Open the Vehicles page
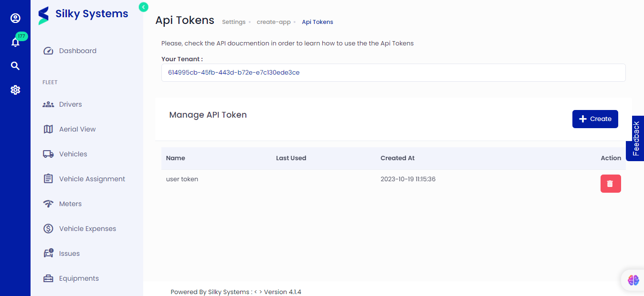The height and width of the screenshot is (296, 644). (73, 154)
